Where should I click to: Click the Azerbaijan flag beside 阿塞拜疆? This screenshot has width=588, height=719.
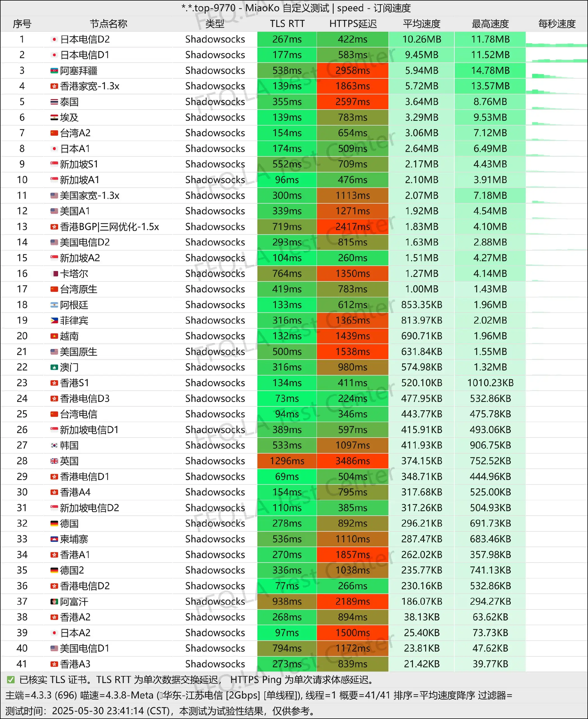pyautogui.click(x=54, y=70)
